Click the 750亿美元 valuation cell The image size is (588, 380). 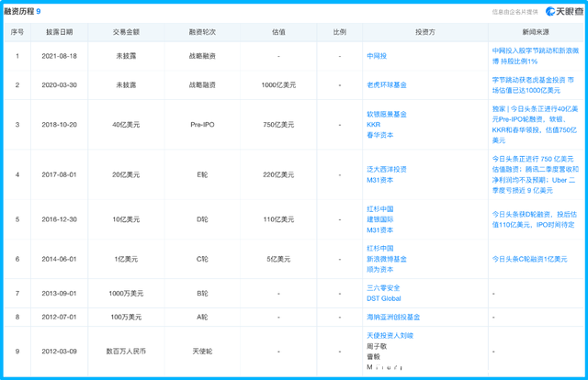click(x=278, y=125)
